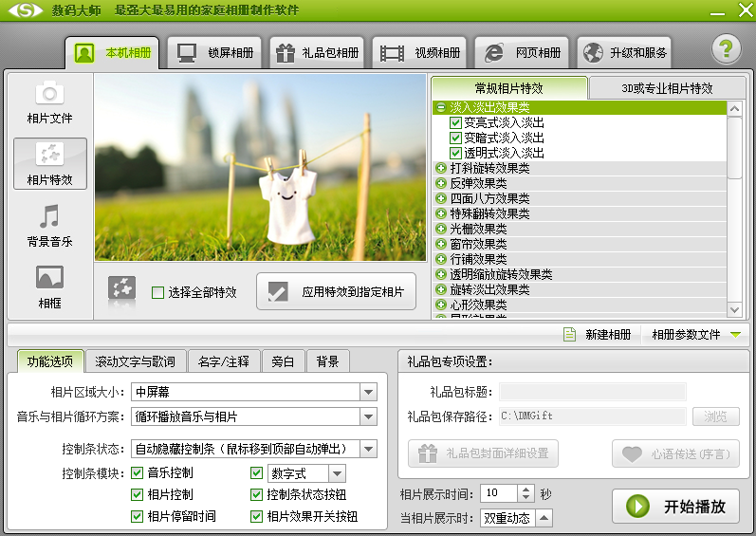The image size is (756, 536).
Task: Open 网页相册 browser icon tab
Action: pyautogui.click(x=494, y=52)
